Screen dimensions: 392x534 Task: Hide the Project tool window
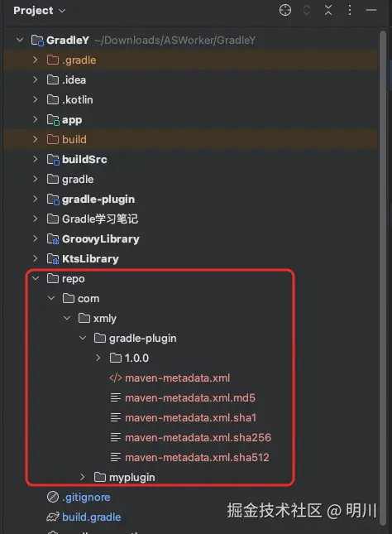click(x=371, y=10)
